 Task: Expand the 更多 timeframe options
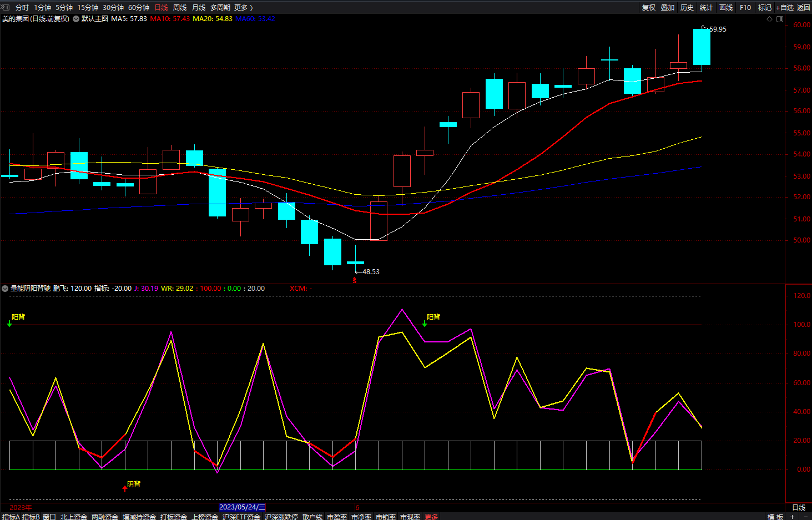(x=243, y=7)
